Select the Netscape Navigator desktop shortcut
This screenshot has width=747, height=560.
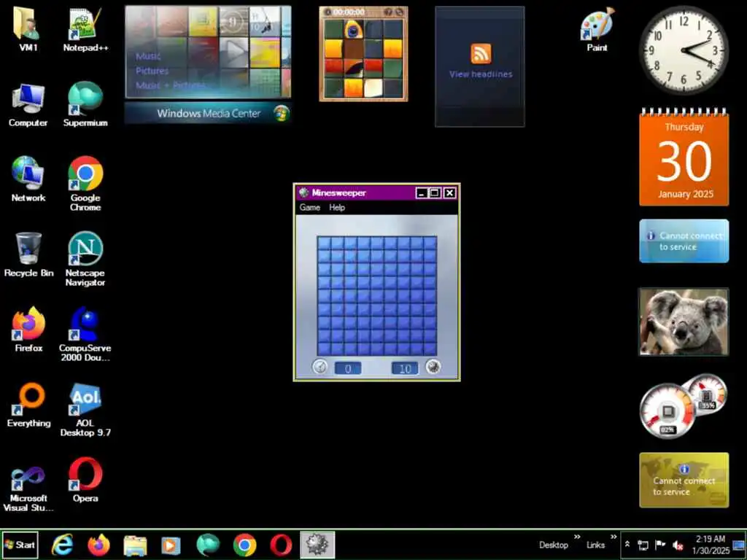coord(85,259)
